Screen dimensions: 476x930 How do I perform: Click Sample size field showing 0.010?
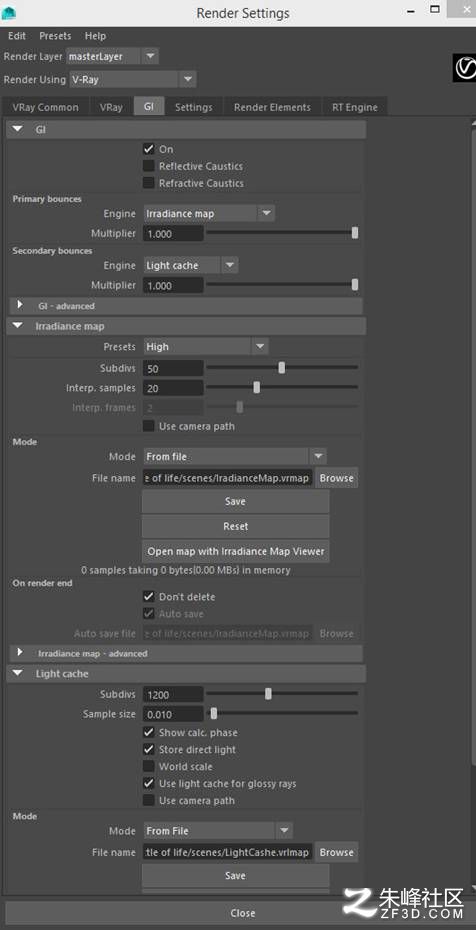173,714
